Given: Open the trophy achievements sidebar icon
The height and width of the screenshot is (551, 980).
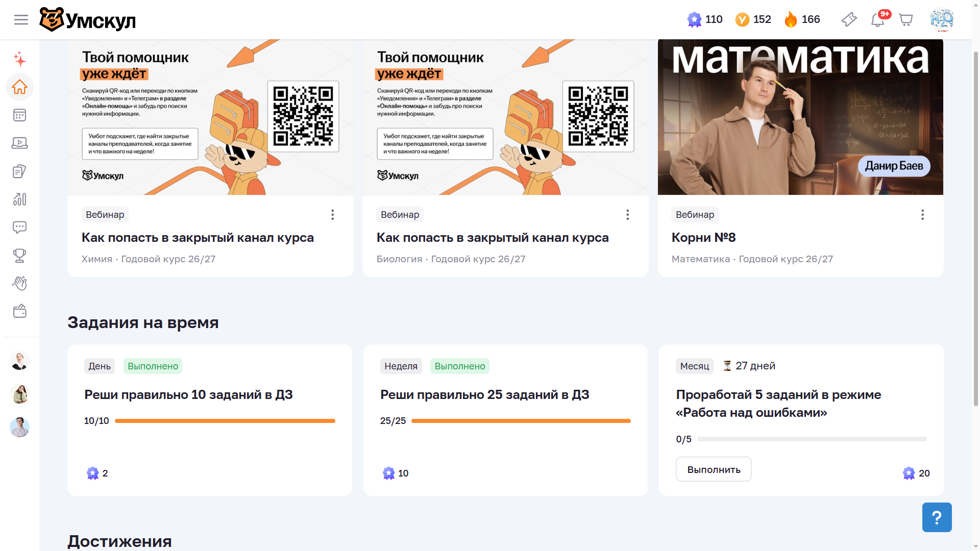Looking at the screenshot, I should click(x=19, y=255).
